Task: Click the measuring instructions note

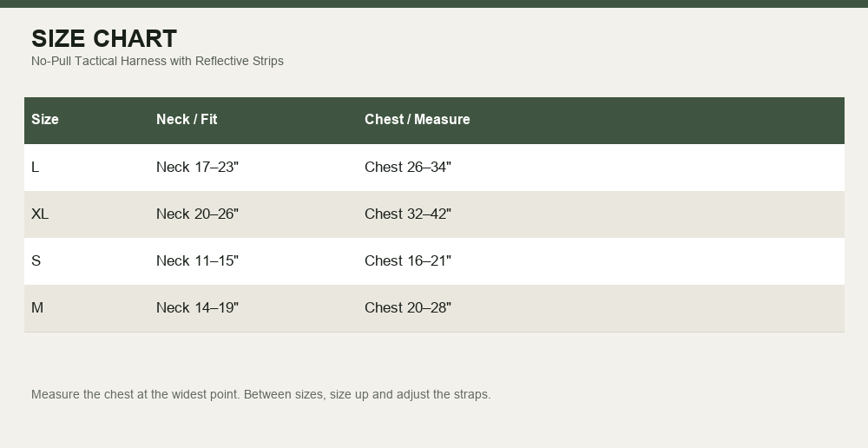Action: click(260, 394)
